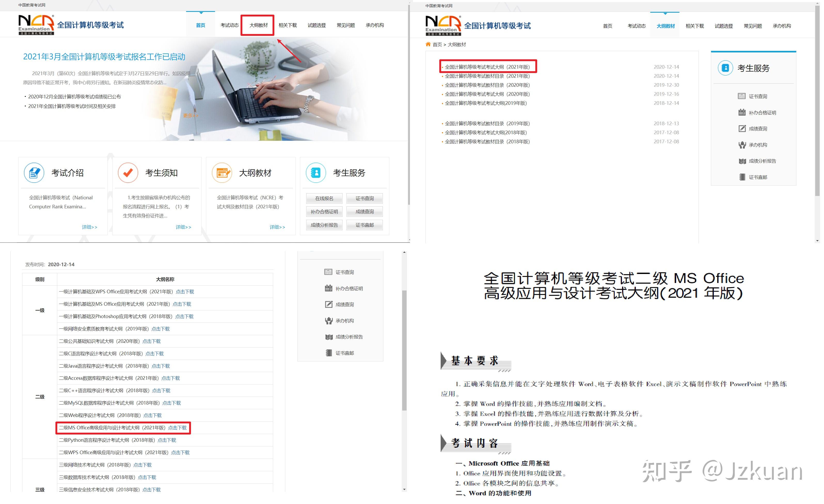Click the 成绩查询 pencil icon

tap(742, 128)
